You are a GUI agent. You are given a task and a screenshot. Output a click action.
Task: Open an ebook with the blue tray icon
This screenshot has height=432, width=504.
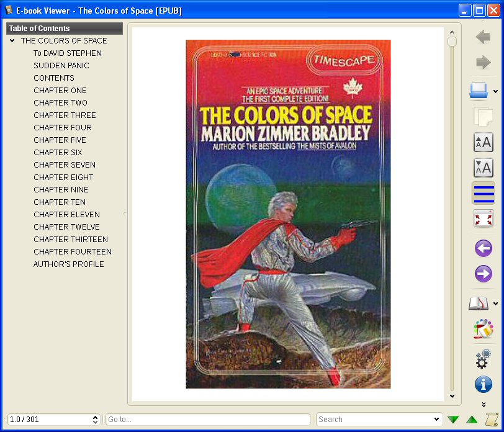(x=478, y=91)
